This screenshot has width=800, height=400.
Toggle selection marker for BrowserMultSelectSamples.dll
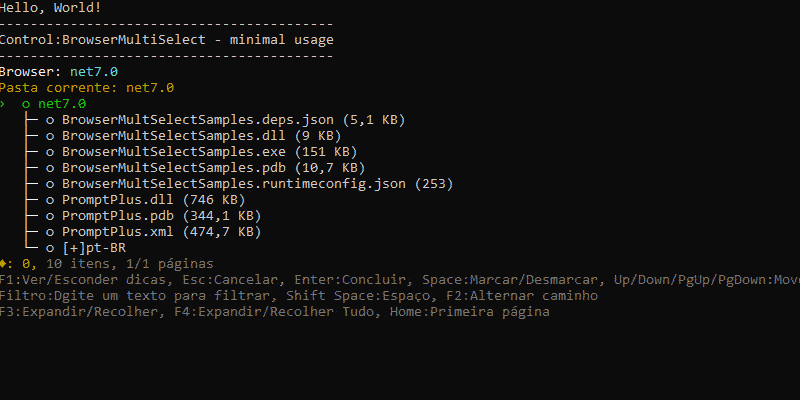point(50,136)
